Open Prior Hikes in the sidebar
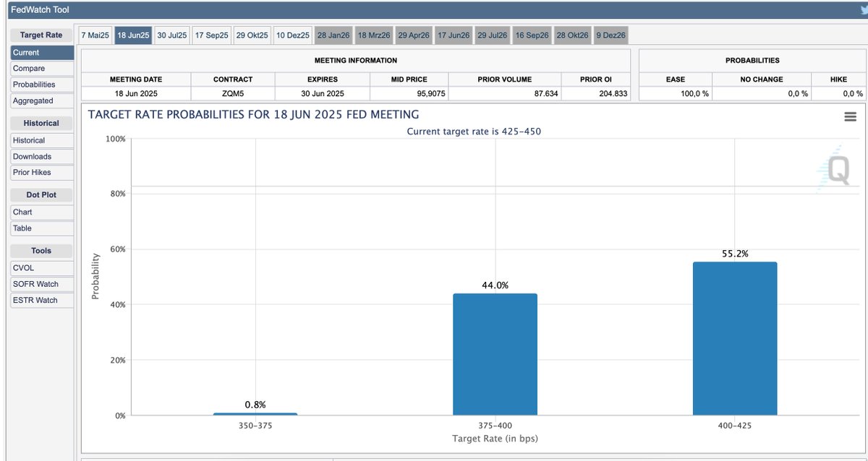This screenshot has height=461, width=868. (x=42, y=173)
